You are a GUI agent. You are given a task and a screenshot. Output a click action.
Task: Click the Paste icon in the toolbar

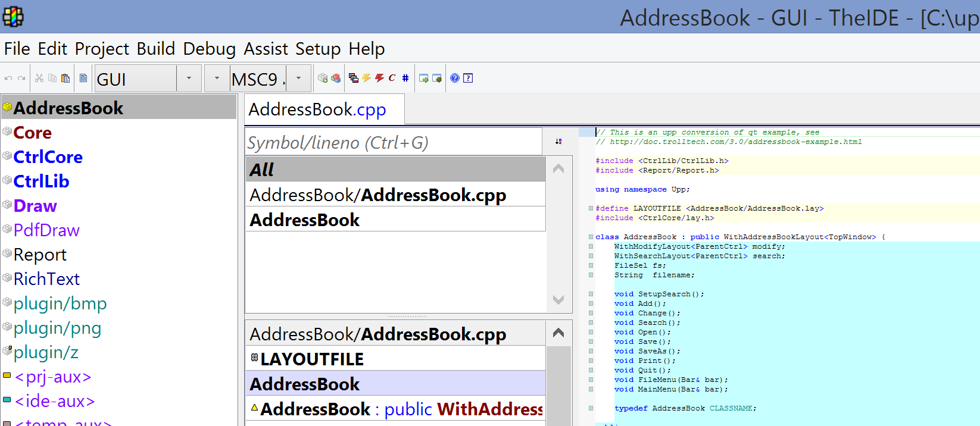(x=65, y=78)
